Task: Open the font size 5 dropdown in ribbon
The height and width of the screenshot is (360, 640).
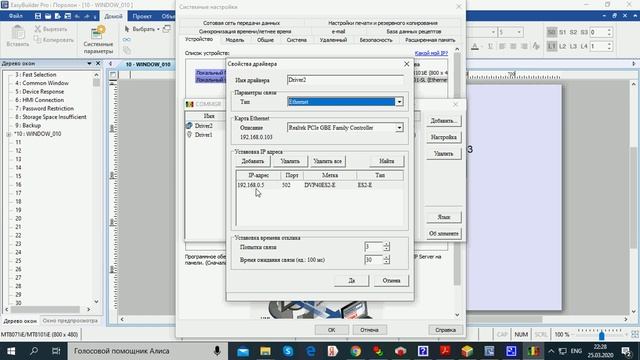Action: pyautogui.click(x=519, y=32)
